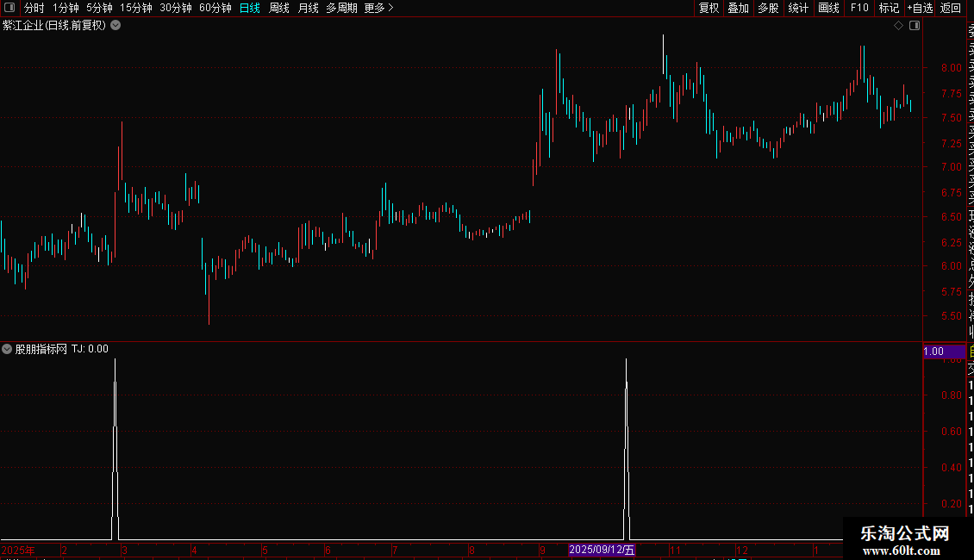Select the 5分钟 period

tap(99, 8)
